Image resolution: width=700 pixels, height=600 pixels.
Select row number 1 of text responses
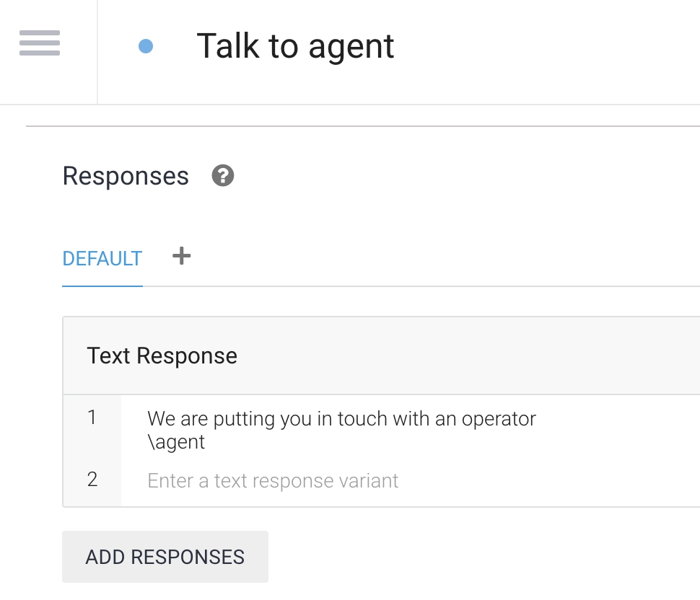click(92, 418)
